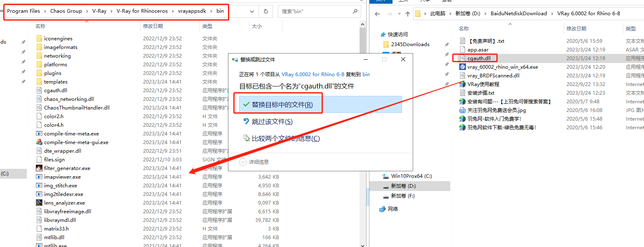Select the platforms folder icon
The height and width of the screenshot is (247, 644).
(39, 64)
